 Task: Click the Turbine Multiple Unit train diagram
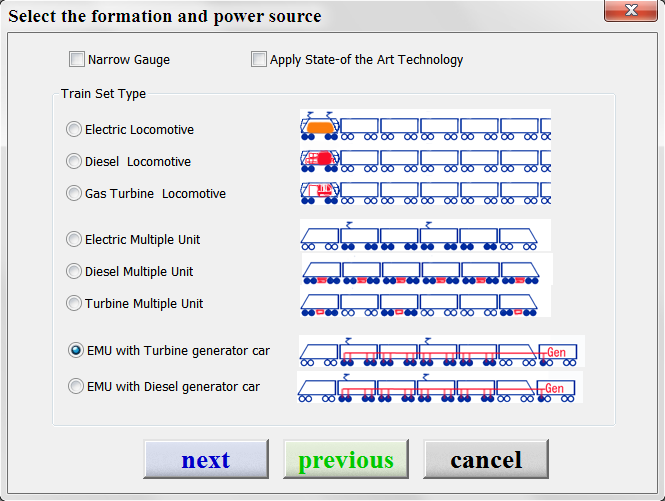pyautogui.click(x=425, y=301)
